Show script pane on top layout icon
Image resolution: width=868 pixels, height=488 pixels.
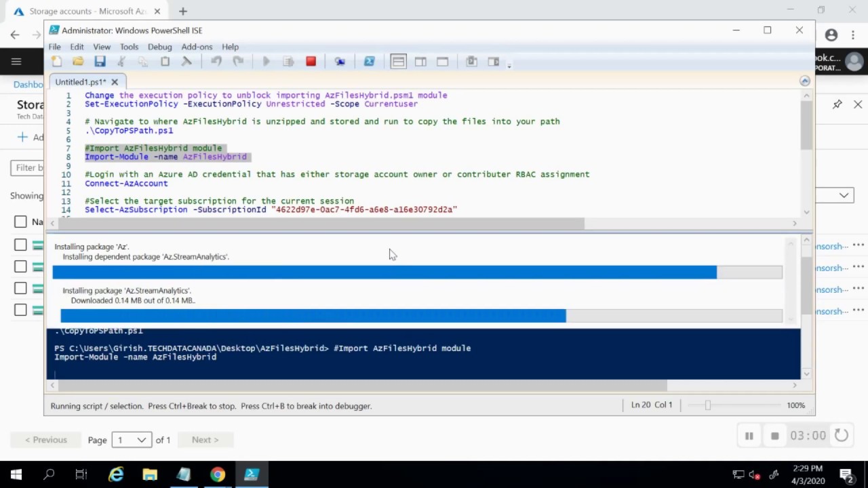tap(398, 62)
